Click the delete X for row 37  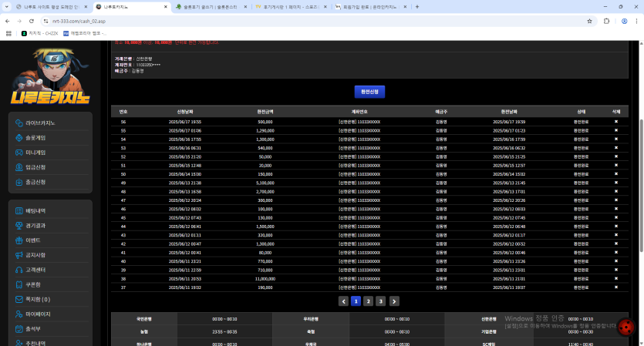click(x=615, y=287)
